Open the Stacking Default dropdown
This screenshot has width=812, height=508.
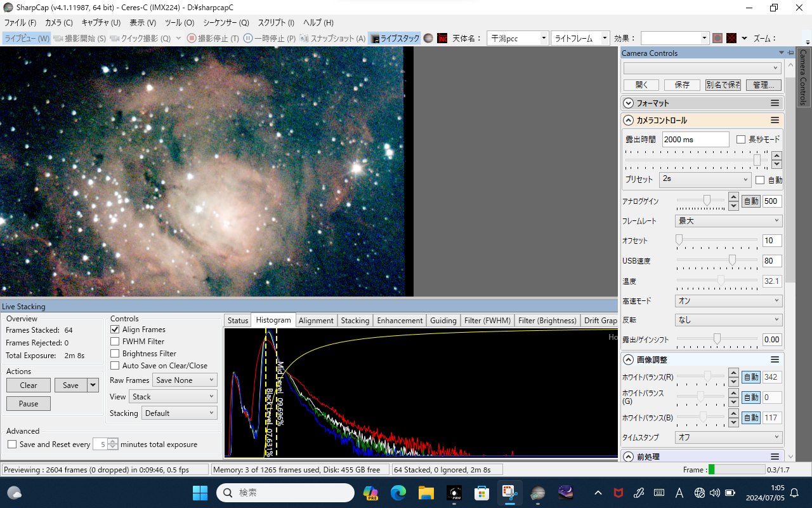(179, 413)
